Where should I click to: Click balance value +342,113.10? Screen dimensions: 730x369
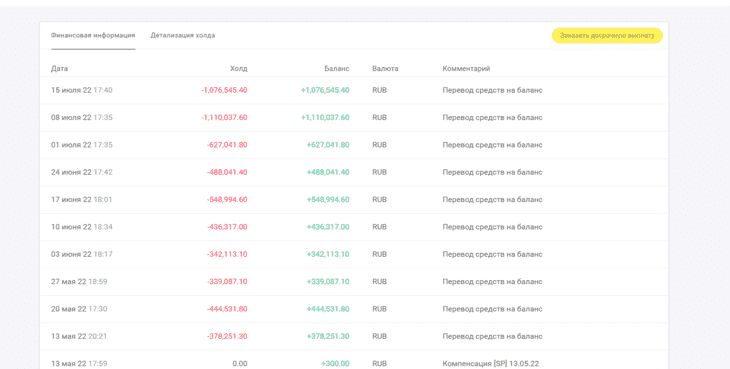328,255
